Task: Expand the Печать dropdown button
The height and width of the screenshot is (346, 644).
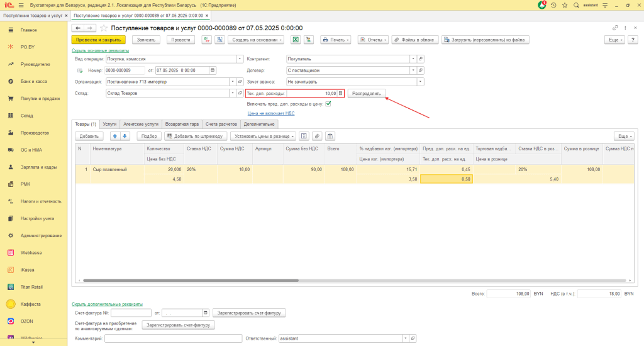Action: click(x=336, y=40)
